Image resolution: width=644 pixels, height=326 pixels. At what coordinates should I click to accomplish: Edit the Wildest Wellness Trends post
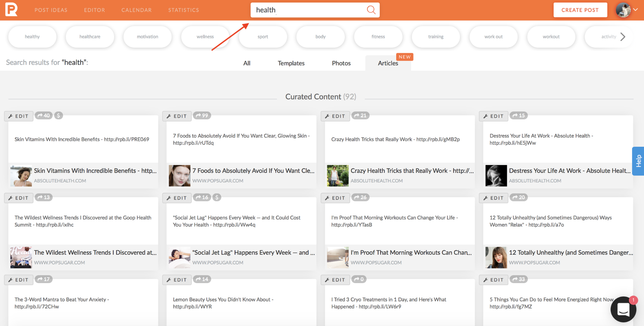19,198
